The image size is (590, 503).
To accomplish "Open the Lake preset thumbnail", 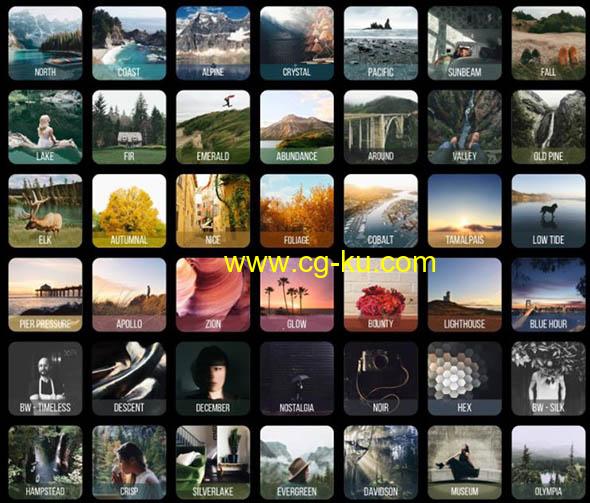I will (45, 127).
